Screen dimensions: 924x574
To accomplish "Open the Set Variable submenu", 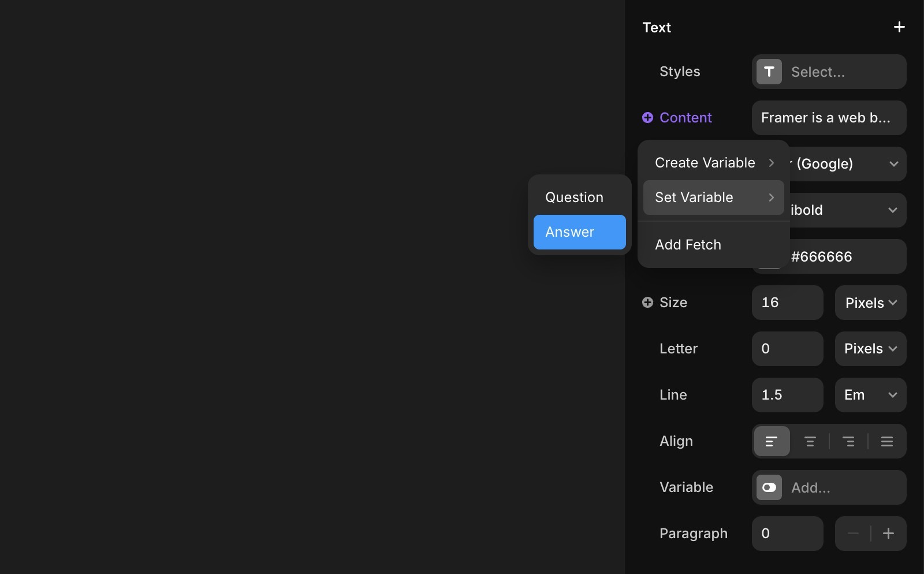I will [714, 197].
